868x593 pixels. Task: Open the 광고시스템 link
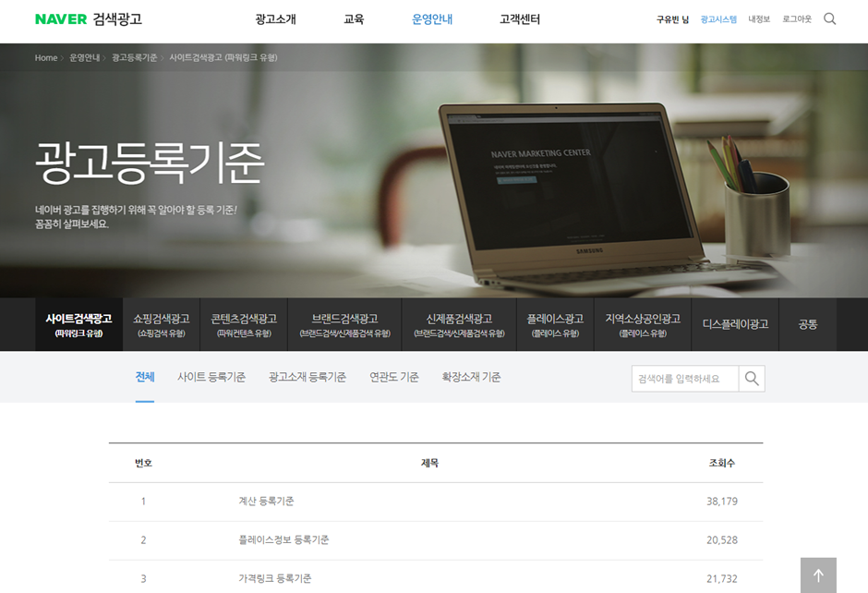click(718, 19)
